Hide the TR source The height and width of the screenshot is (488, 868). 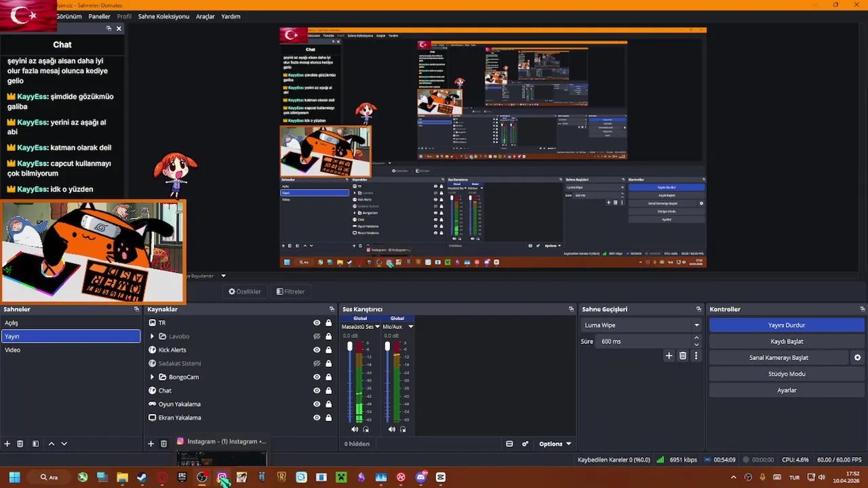coord(317,323)
